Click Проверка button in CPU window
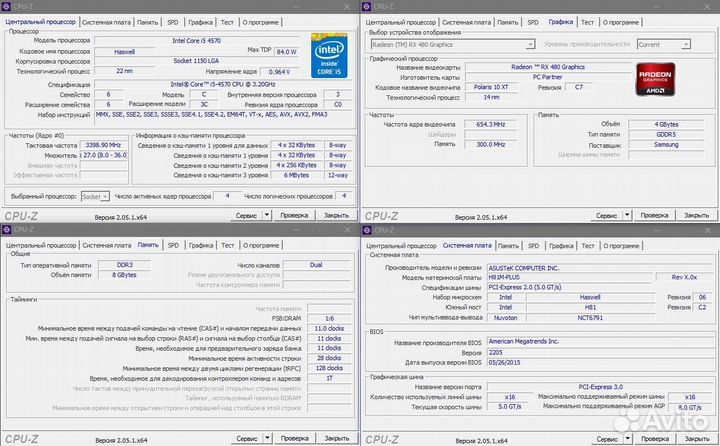 [x=294, y=215]
